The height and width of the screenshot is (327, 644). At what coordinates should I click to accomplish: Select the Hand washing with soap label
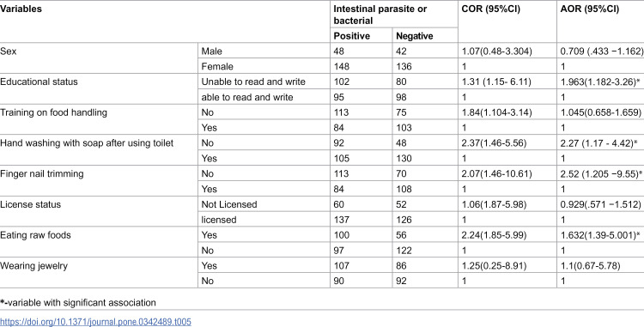click(x=87, y=143)
